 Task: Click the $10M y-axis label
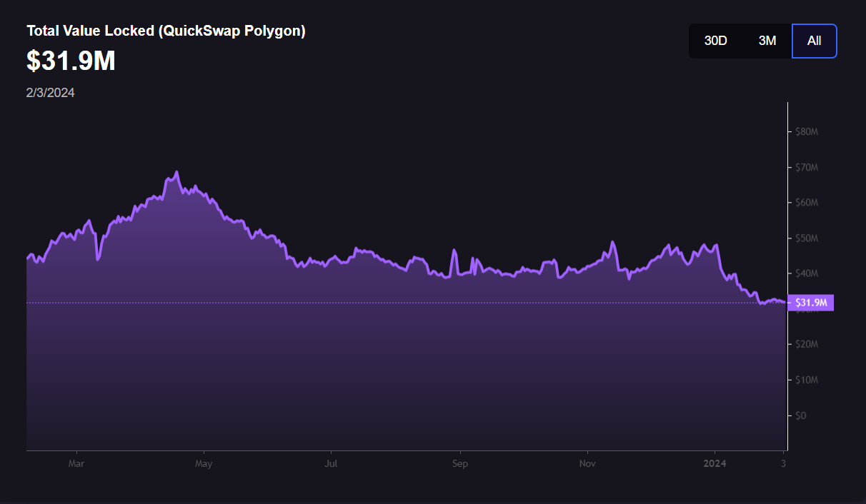(806, 380)
